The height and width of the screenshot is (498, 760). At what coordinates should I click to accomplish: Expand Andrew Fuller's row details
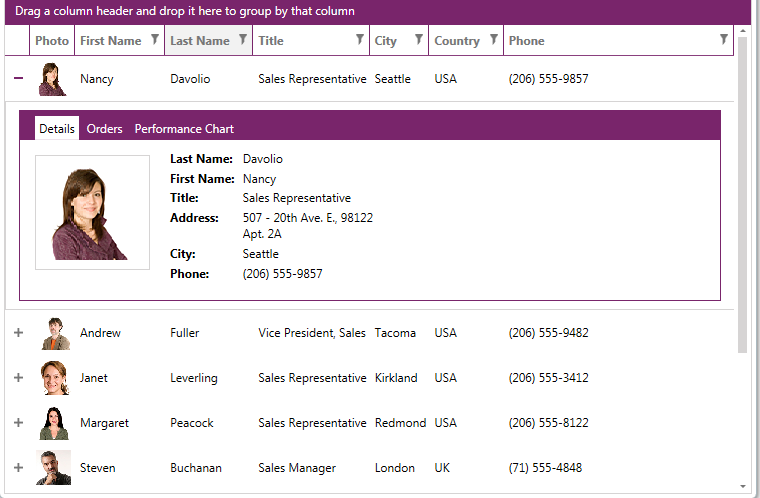point(18,333)
